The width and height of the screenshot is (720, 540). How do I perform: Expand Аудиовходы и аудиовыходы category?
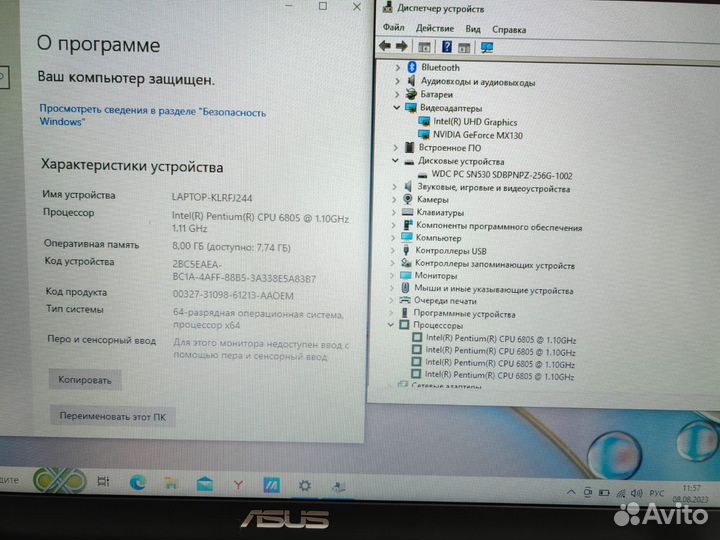[397, 81]
